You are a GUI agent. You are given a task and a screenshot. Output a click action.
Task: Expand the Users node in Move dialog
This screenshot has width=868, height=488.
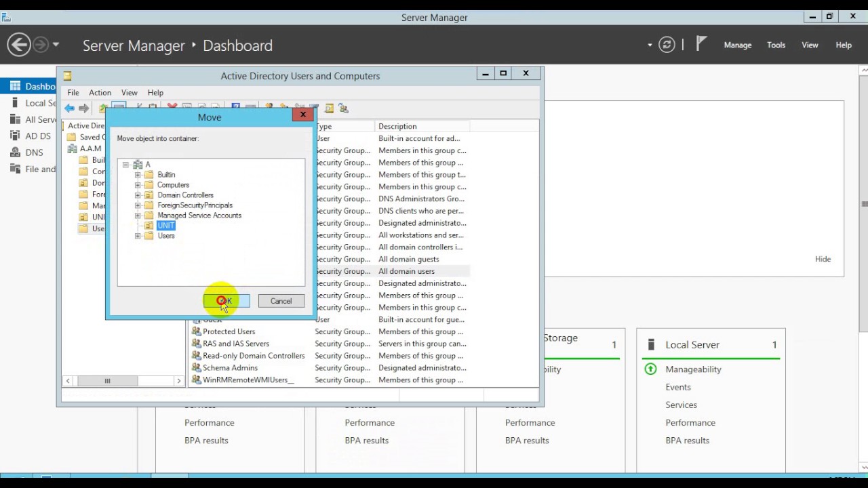click(138, 236)
